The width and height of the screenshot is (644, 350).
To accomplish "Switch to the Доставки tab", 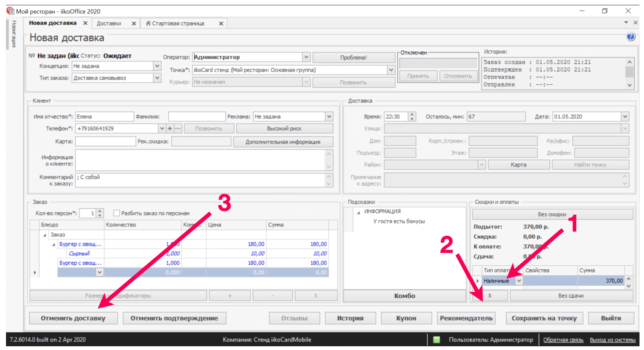I will point(109,23).
